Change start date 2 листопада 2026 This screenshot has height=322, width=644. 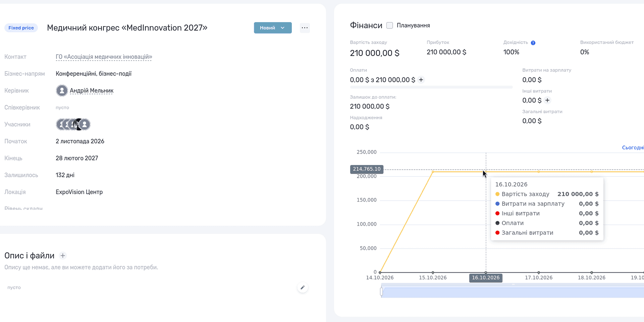pyautogui.click(x=80, y=141)
